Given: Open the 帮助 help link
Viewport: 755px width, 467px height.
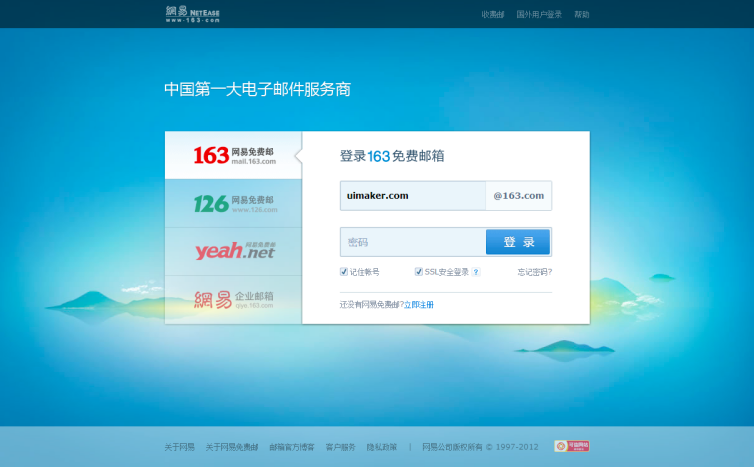Looking at the screenshot, I should point(581,14).
